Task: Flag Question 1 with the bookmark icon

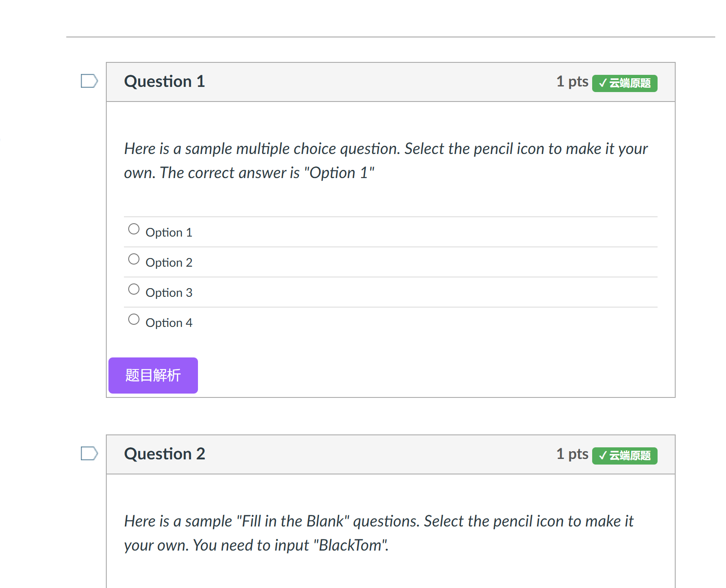Action: (x=90, y=81)
